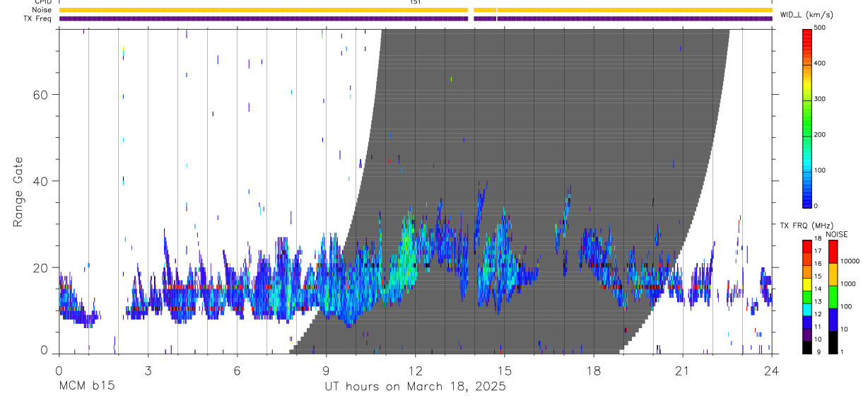Click the '1000' label on NOISE legend
The width and height of the screenshot is (868, 401).
tap(849, 284)
